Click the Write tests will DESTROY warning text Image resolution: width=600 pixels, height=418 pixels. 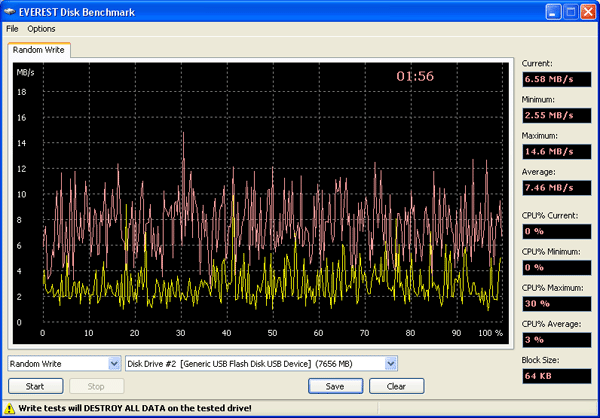[135, 408]
